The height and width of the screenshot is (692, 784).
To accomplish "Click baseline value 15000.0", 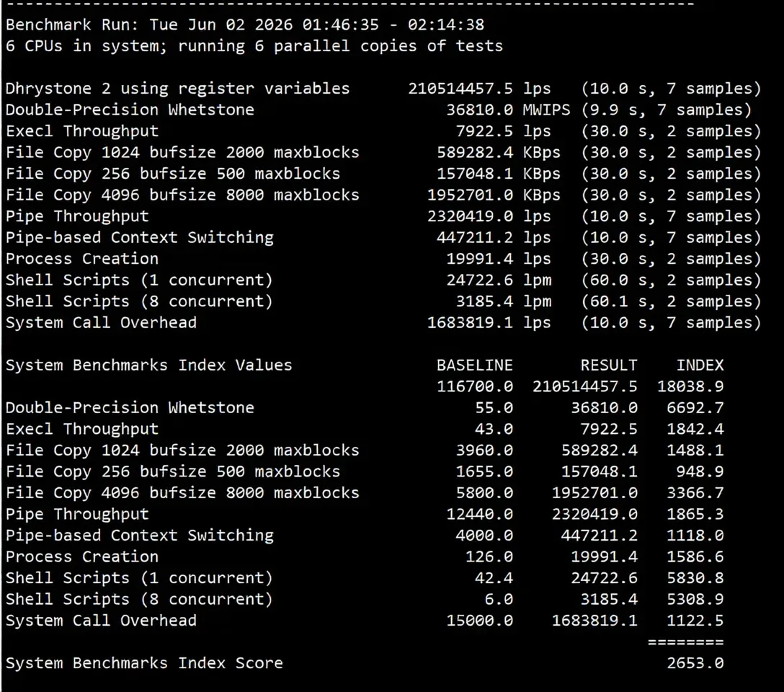I will (x=479, y=620).
